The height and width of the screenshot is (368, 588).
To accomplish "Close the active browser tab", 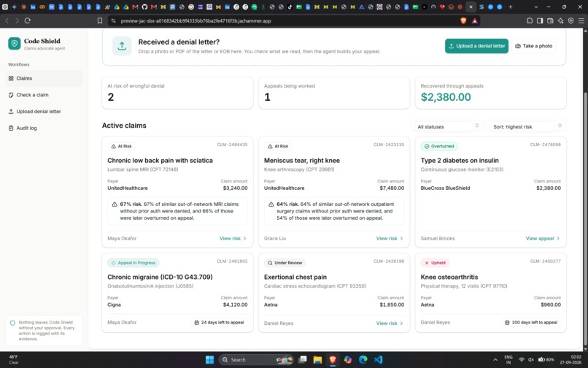I will [x=471, y=7].
